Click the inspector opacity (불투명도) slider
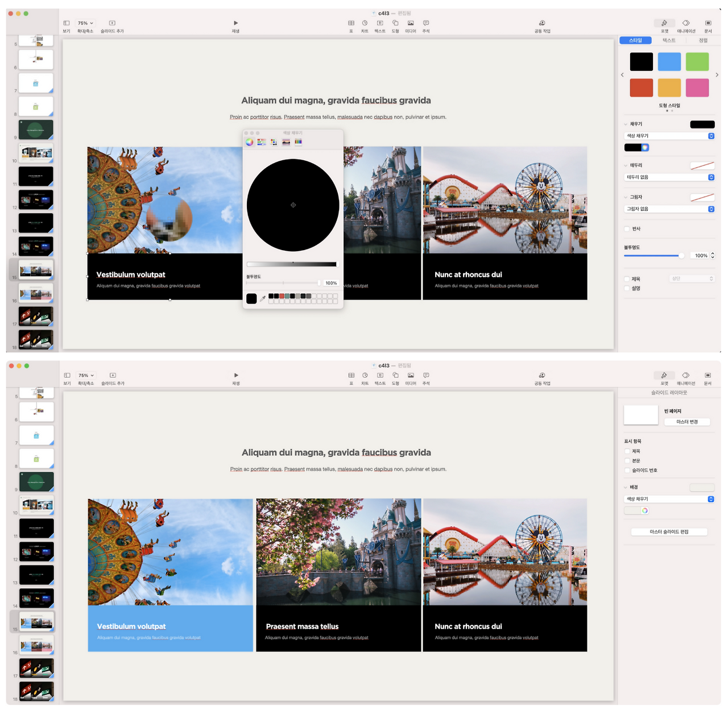 tap(654, 256)
